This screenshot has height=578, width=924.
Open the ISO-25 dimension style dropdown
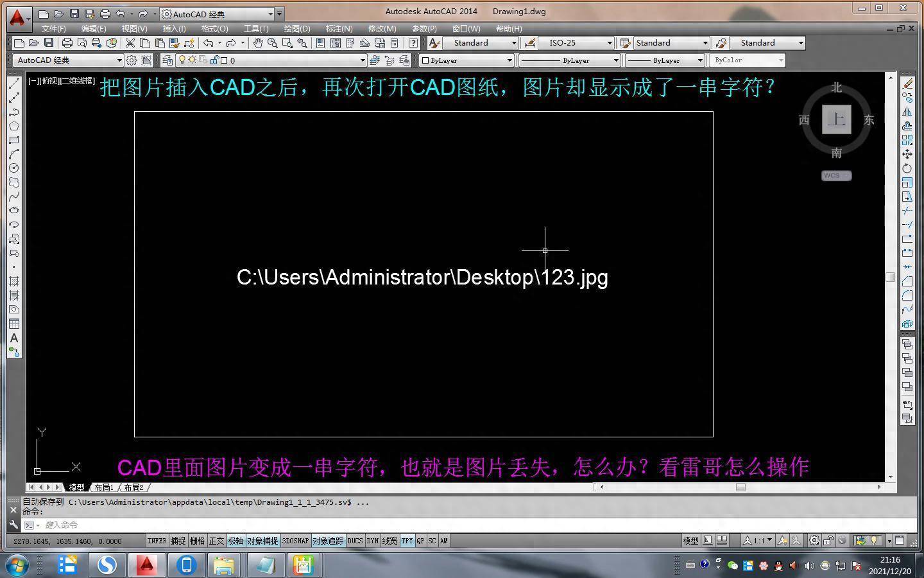click(609, 43)
